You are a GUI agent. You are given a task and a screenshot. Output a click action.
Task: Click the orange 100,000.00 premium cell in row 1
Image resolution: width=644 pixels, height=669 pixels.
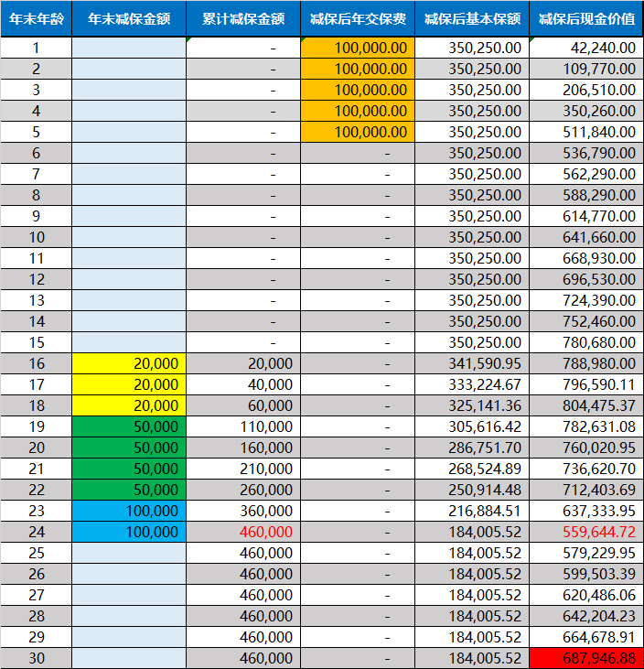358,48
